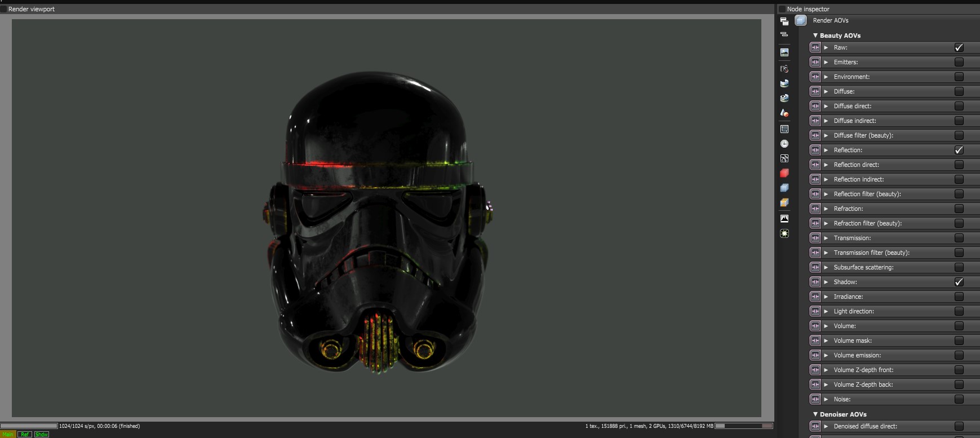
Task: Switch to the Main render pass tab
Action: tap(8, 435)
